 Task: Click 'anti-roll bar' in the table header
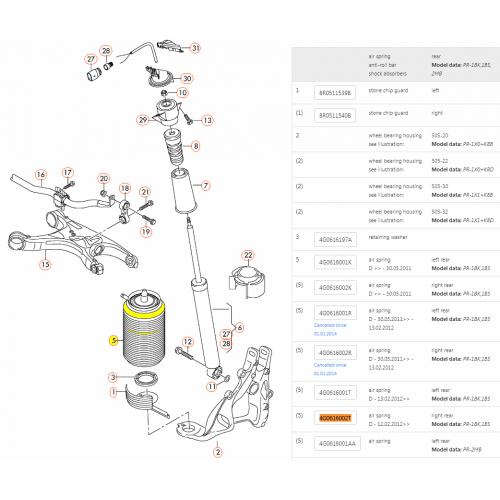click(382, 65)
